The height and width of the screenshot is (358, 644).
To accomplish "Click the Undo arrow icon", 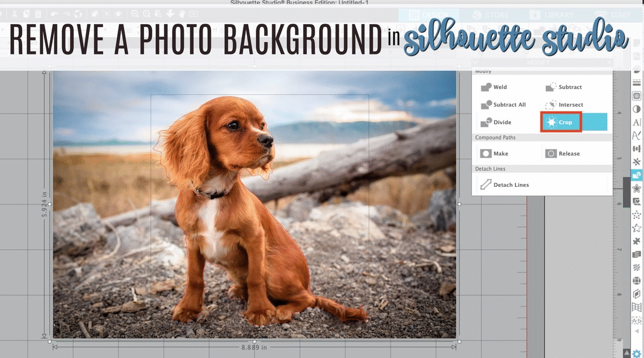I will [54, 14].
